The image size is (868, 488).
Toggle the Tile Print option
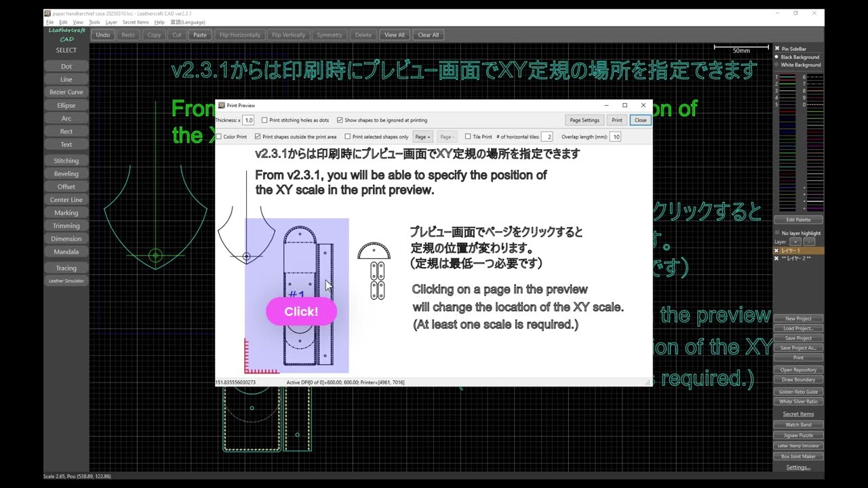(469, 136)
